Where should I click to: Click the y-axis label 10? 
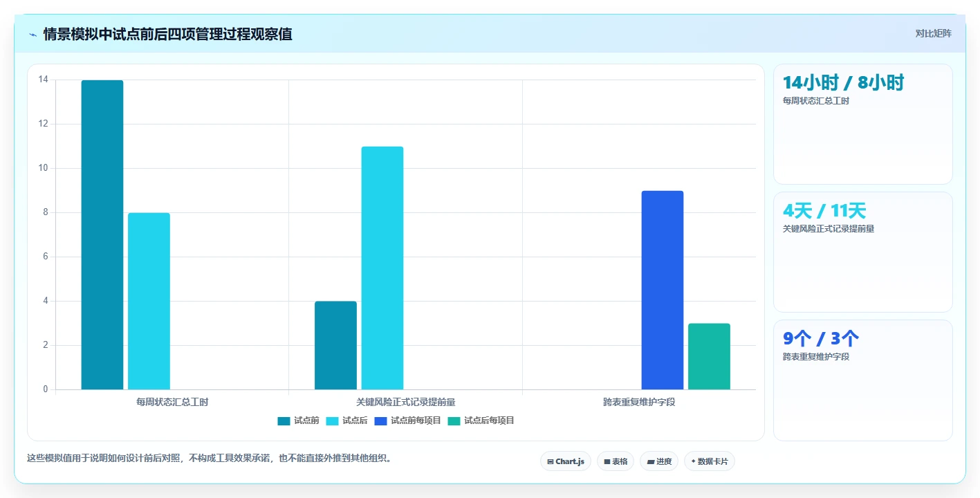coord(44,168)
